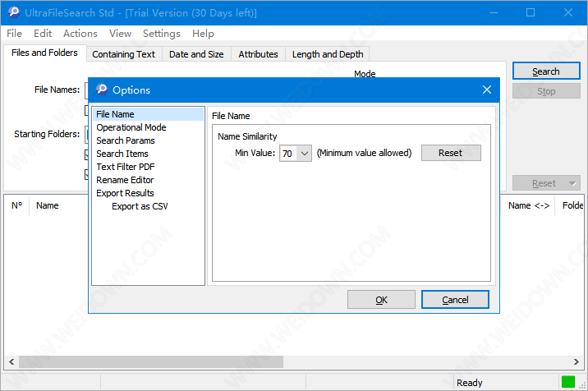Select File Name in options list
The width and height of the screenshot is (588, 391).
pyautogui.click(x=148, y=114)
